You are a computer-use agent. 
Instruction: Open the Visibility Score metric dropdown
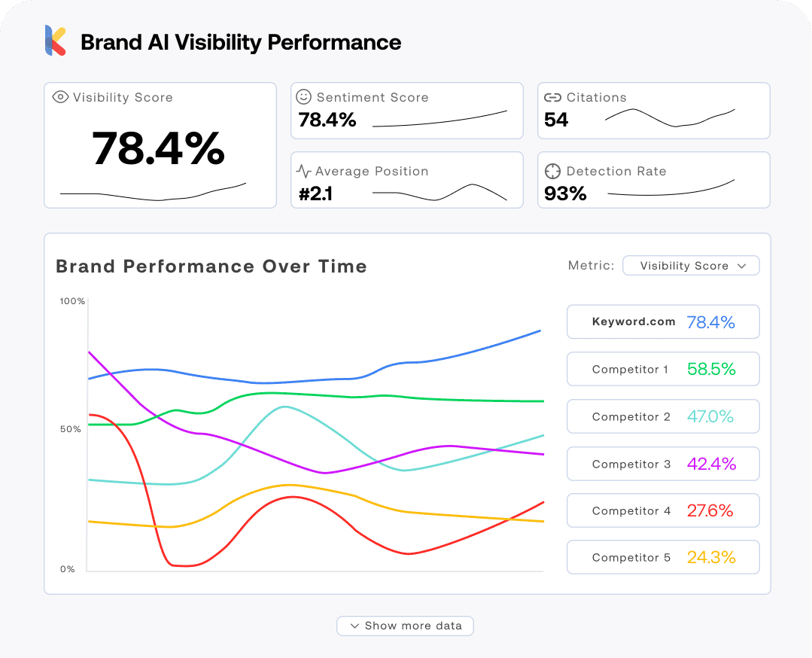[x=691, y=266]
